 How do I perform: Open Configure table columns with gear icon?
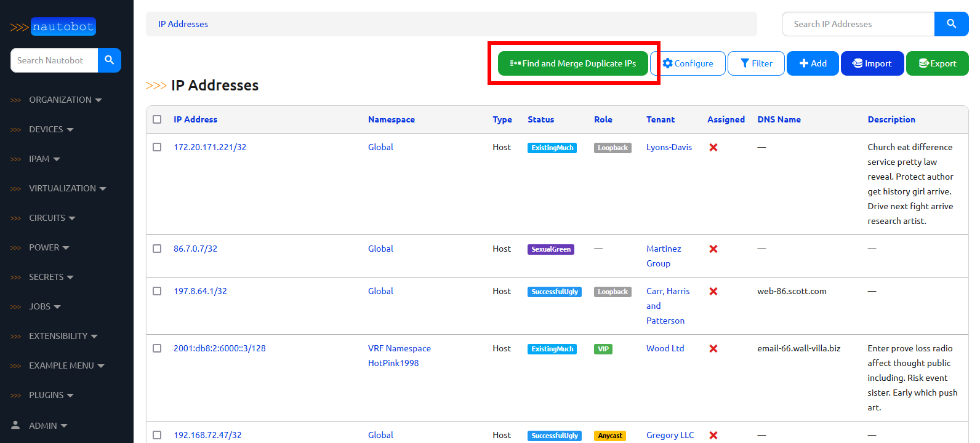point(688,63)
